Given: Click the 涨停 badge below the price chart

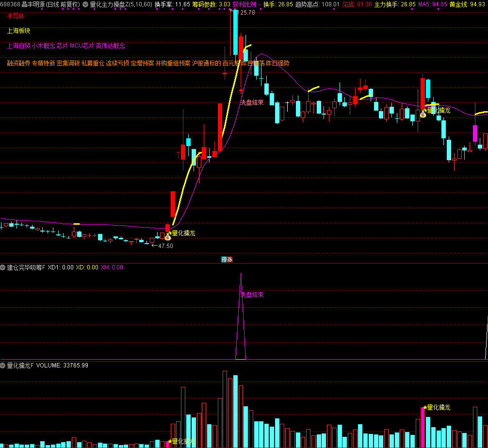Looking at the screenshot, I should click(x=227, y=259).
